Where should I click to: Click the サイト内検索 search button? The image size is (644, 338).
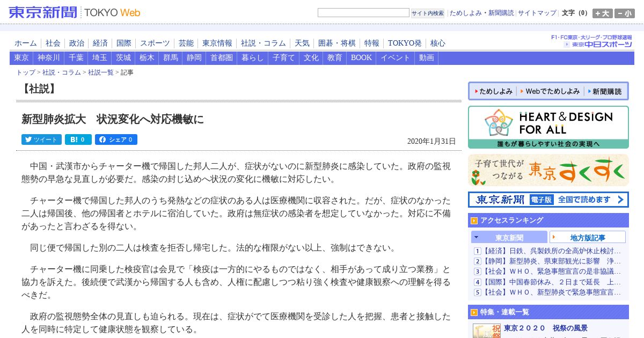point(428,13)
